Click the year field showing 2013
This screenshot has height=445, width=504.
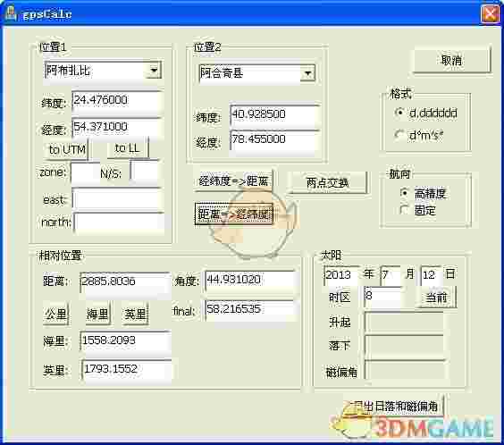tap(341, 275)
